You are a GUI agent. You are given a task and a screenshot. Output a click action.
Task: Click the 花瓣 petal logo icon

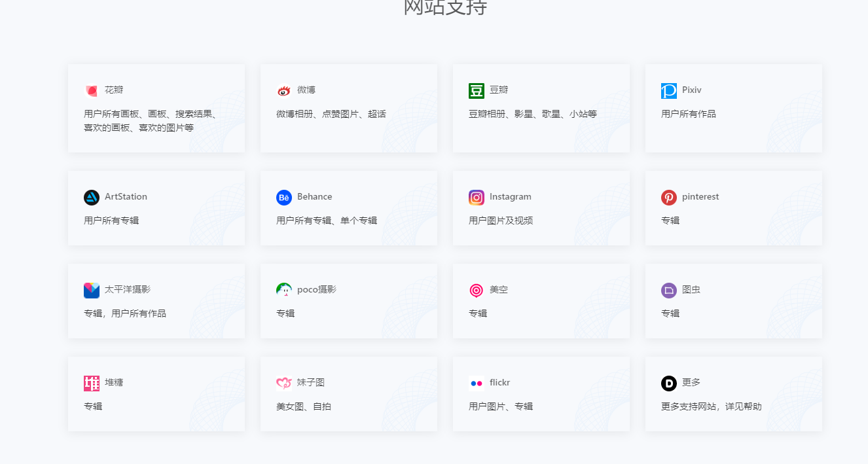point(92,91)
